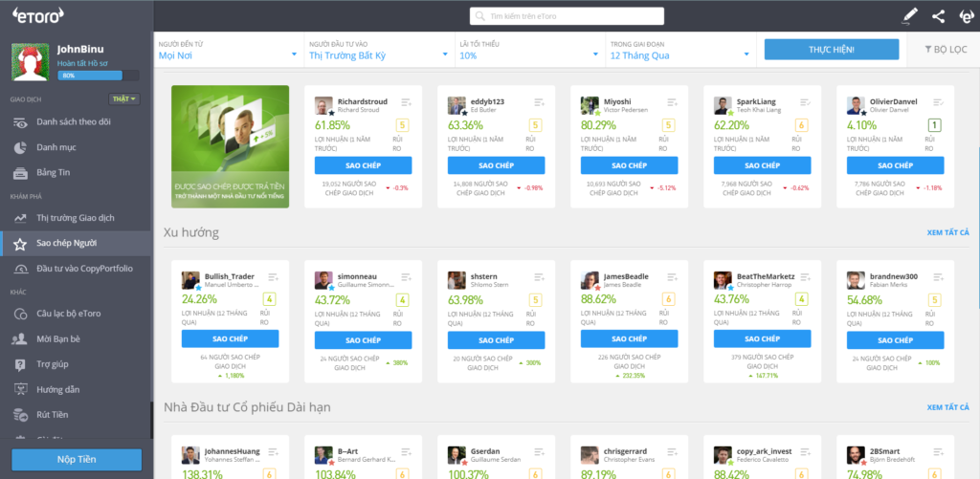980x479 pixels.
Task: Add Miyoshi to watchlist icon
Action: click(x=673, y=102)
